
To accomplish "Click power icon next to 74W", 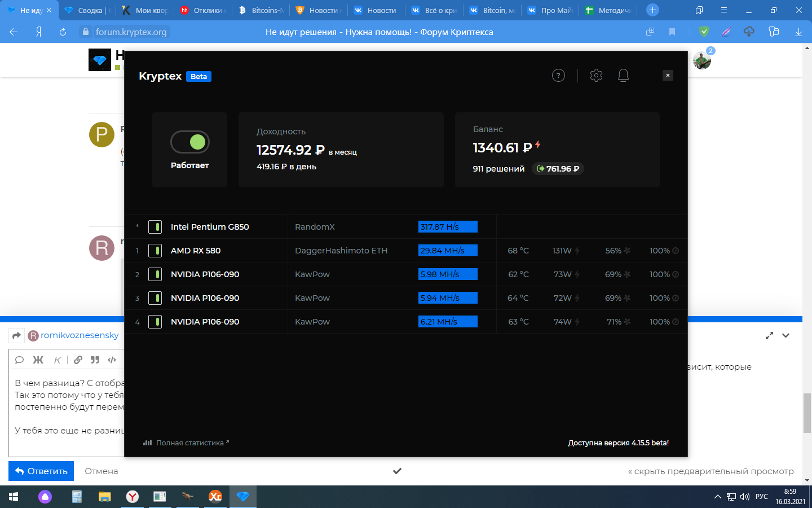I will pos(577,322).
